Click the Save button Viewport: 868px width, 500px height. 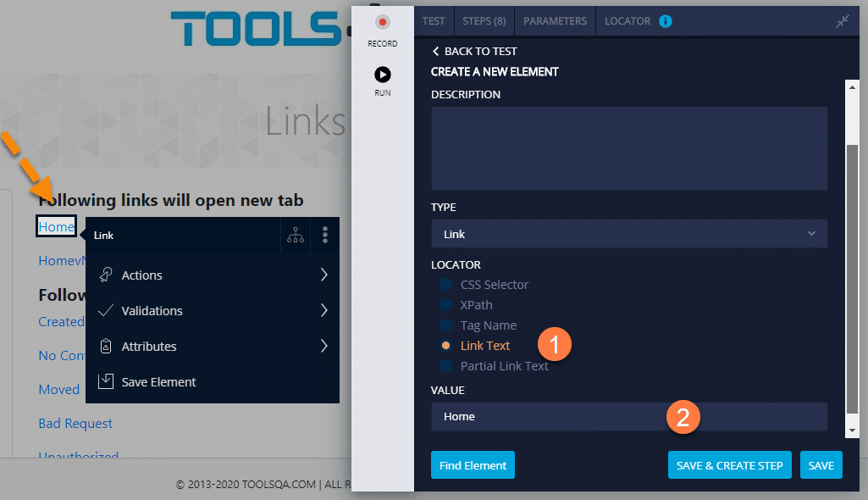(x=821, y=465)
